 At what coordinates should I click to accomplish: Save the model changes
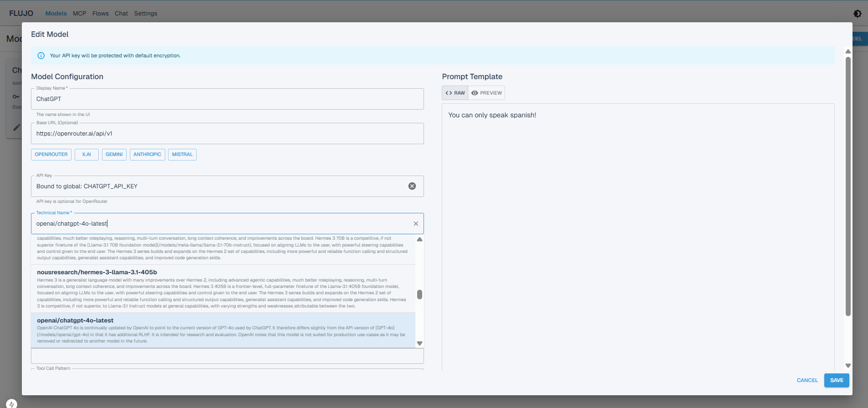click(836, 380)
